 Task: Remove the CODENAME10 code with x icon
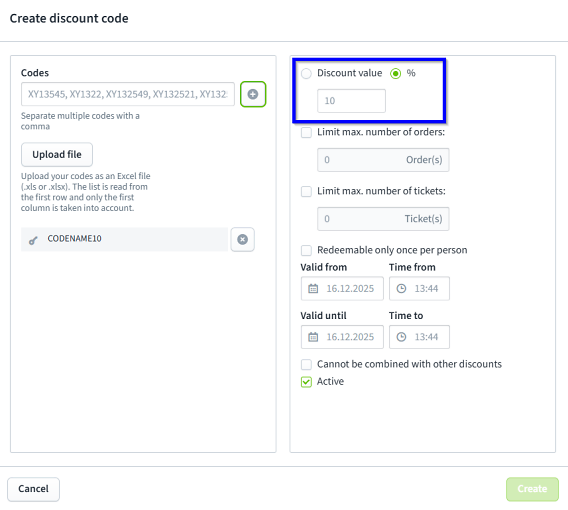(x=242, y=239)
